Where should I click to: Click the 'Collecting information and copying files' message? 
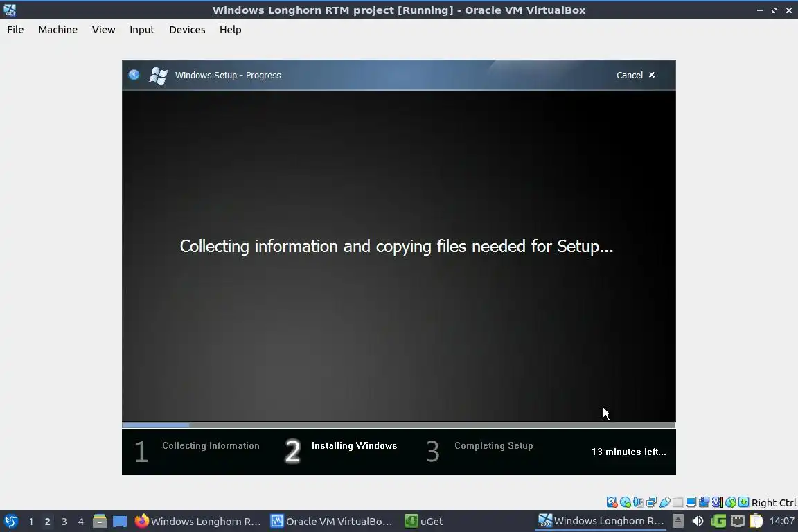pyautogui.click(x=396, y=247)
